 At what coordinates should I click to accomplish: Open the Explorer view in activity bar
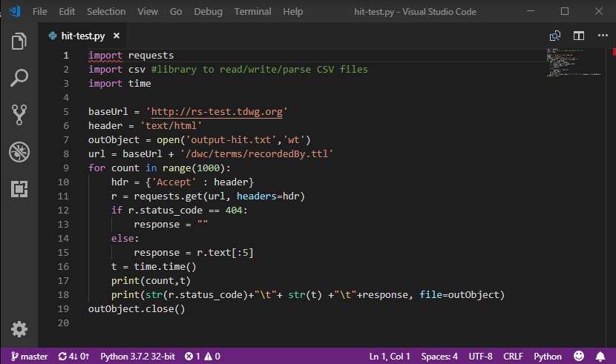(x=19, y=42)
